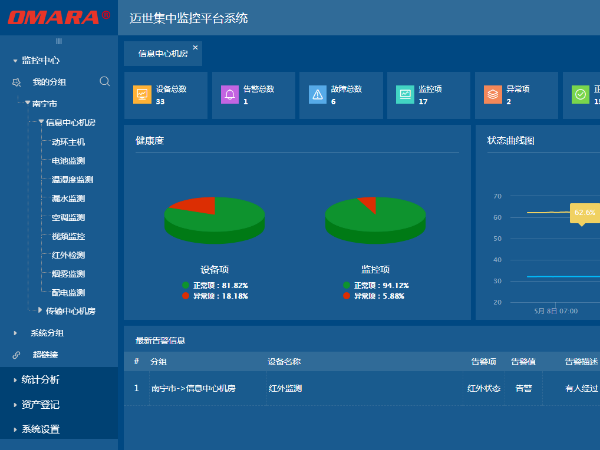Expand the 统计分析 sidebar section
Screen dimensions: 600x450
click(40, 380)
